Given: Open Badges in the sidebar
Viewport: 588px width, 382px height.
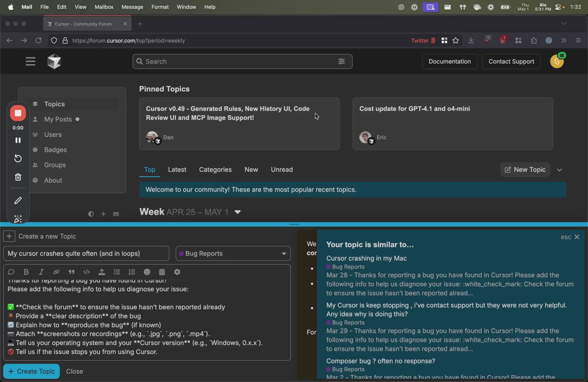Looking at the screenshot, I should [x=55, y=150].
